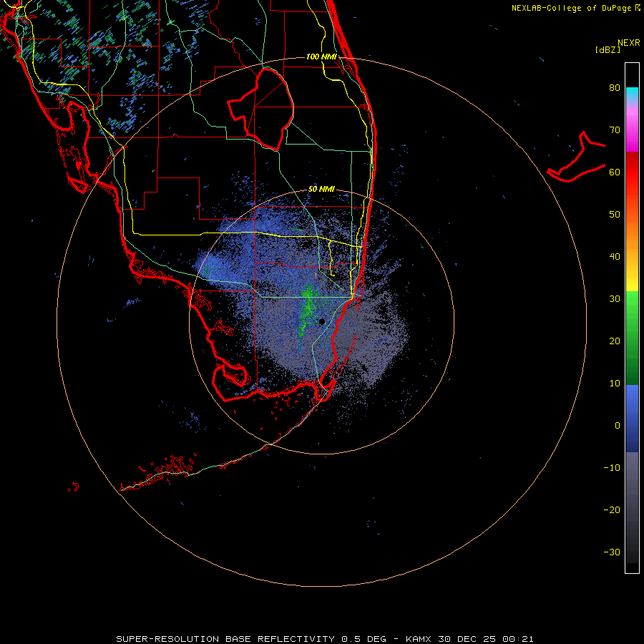Click the 50 NMI range ring label
Image resolution: width=644 pixels, height=644 pixels.
[321, 189]
